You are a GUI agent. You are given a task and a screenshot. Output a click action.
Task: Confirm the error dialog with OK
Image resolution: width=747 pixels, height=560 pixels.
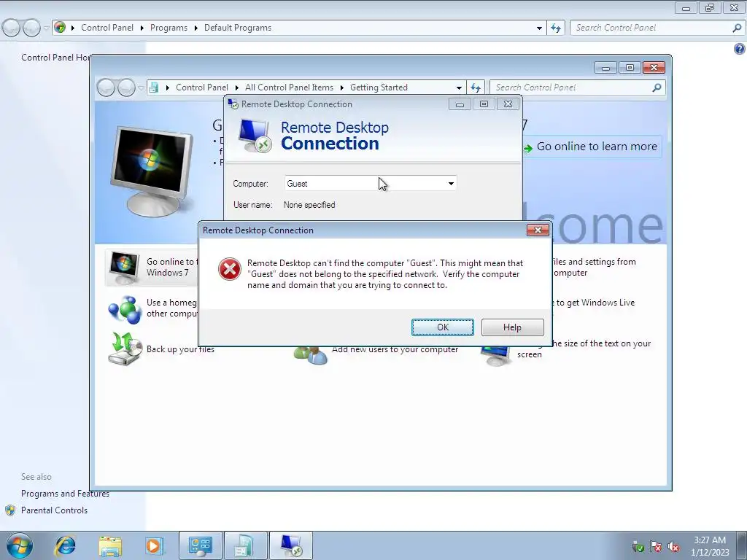point(443,327)
